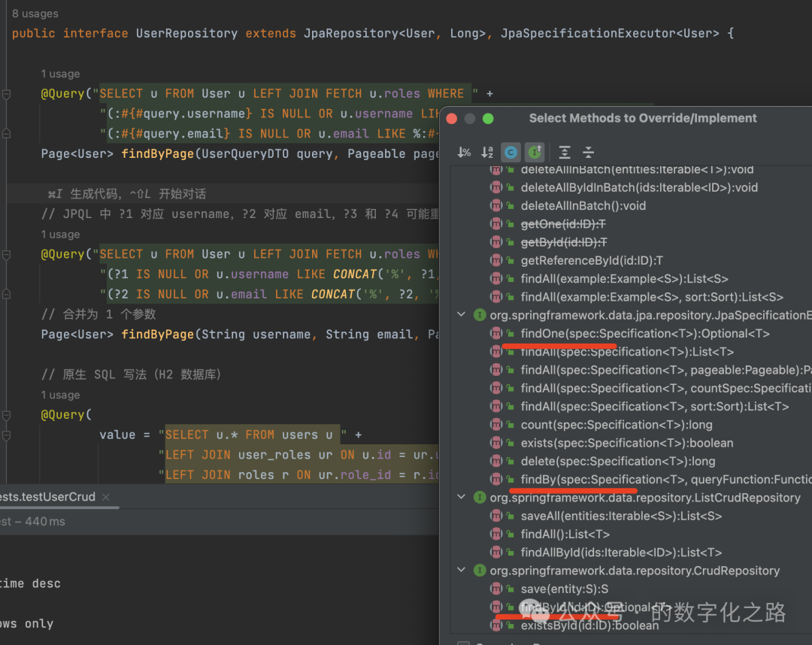Click method icon of exists(spec) row
The image size is (812, 645).
[x=496, y=443]
